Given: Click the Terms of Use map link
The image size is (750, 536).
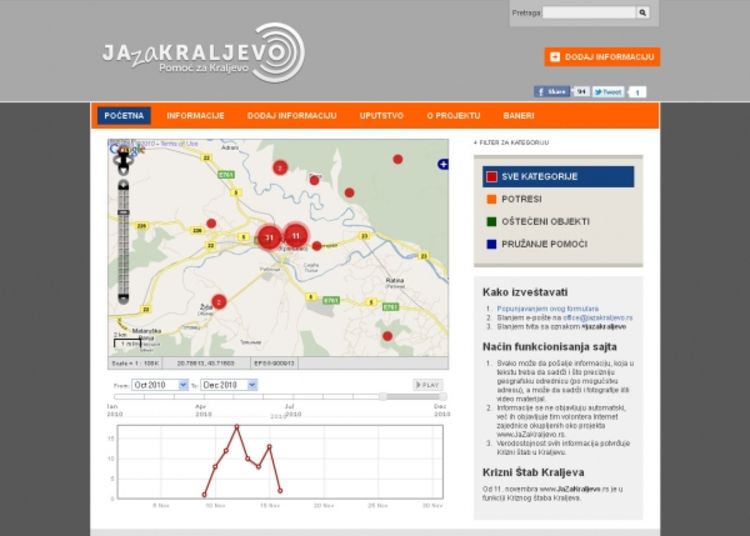Looking at the screenshot, I should click(179, 143).
